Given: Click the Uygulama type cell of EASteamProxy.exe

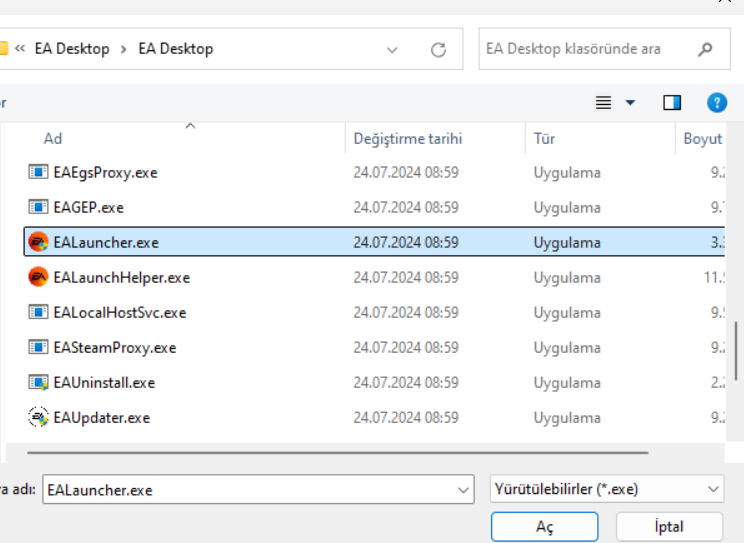Looking at the screenshot, I should pyautogui.click(x=567, y=348).
